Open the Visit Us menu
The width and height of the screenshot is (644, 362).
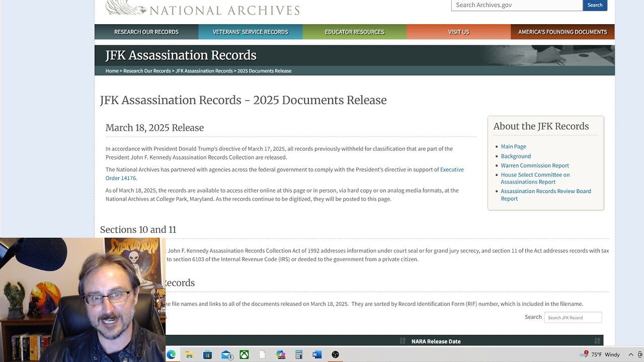pyautogui.click(x=458, y=32)
